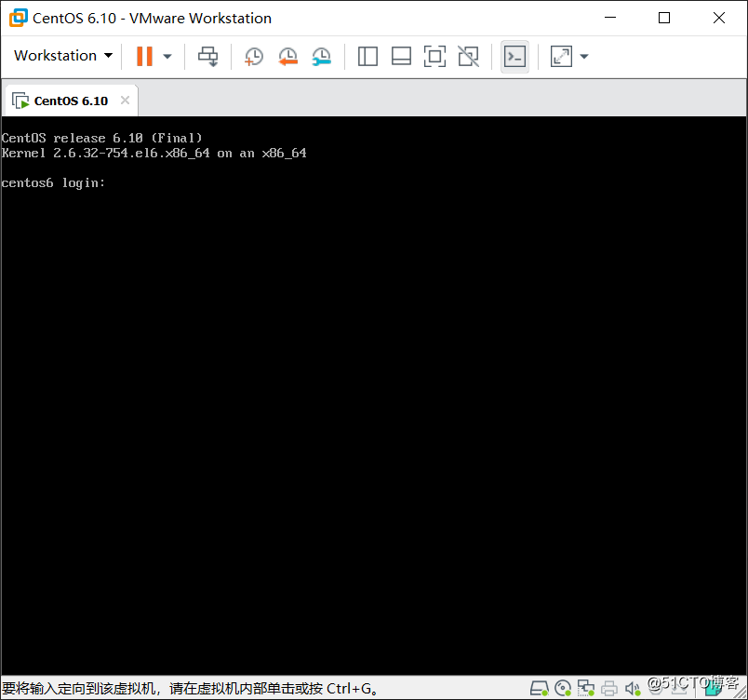Minimize the VMware Workstation window
Image resolution: width=748 pixels, height=700 pixels.
tap(610, 18)
